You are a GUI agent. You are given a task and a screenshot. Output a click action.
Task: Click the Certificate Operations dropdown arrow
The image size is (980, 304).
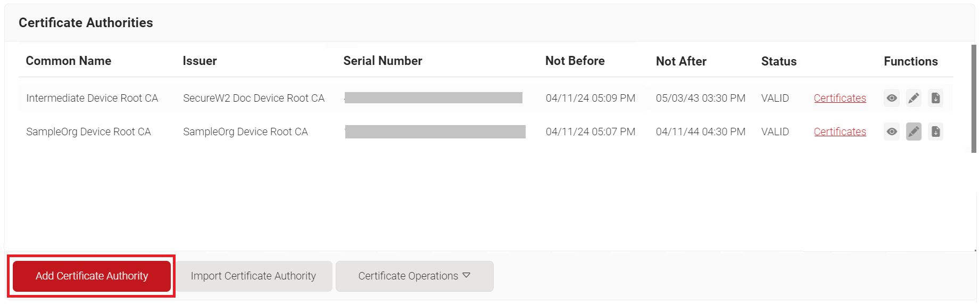click(467, 275)
